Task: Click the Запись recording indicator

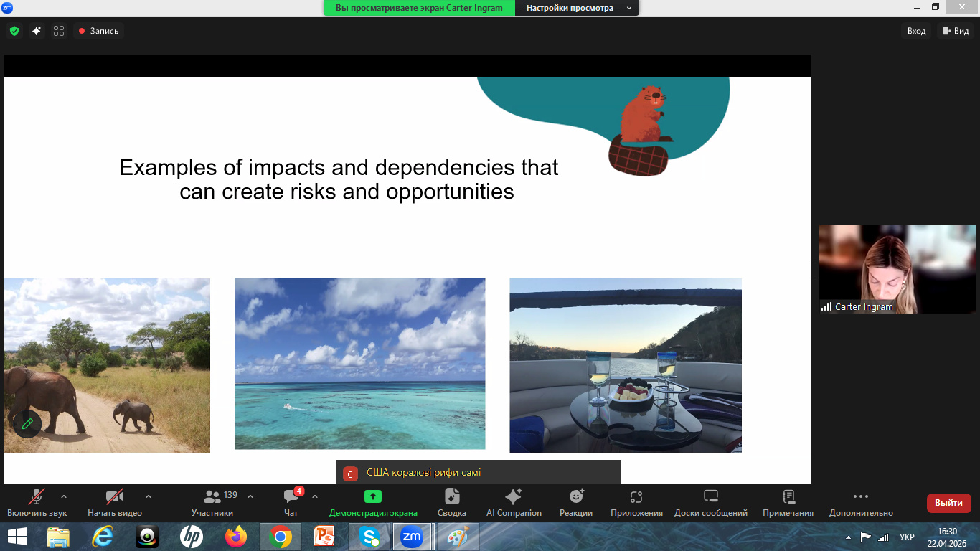Action: tap(98, 31)
